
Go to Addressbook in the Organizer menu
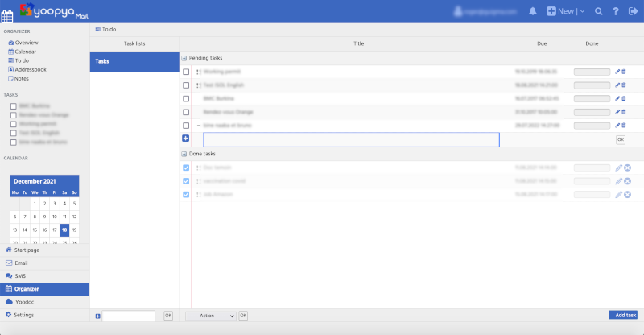point(30,69)
